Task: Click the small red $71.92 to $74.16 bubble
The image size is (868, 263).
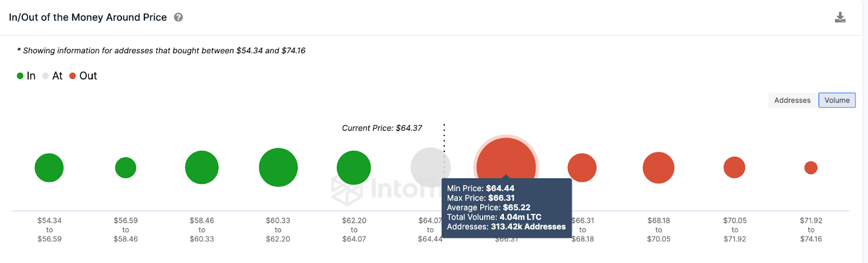Action: (x=810, y=168)
